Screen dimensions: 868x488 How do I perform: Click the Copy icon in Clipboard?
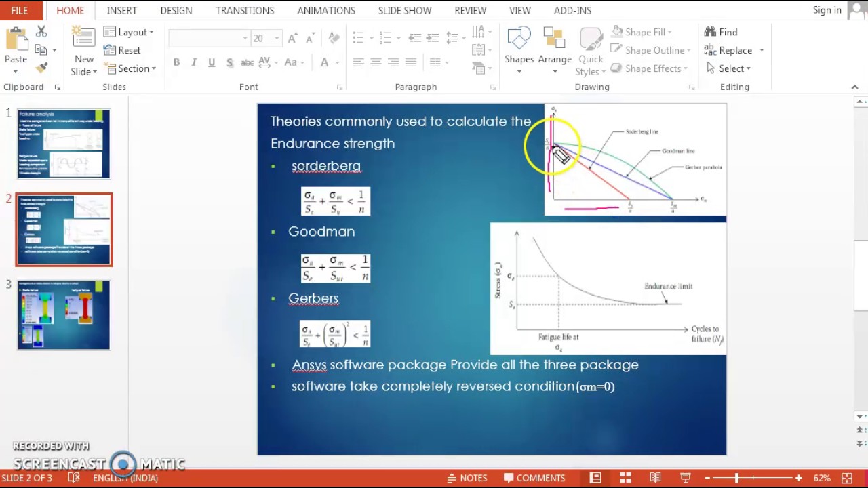[x=41, y=50]
